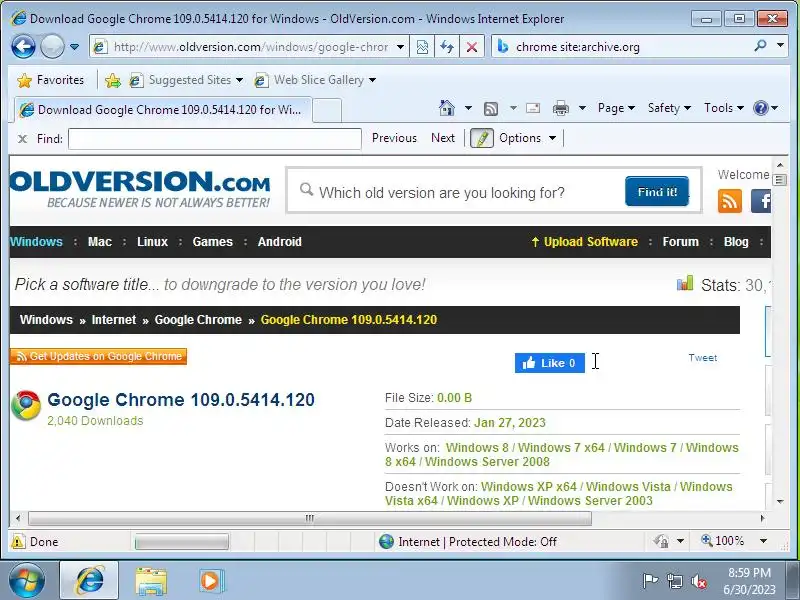Click the Find it! button
The image size is (800, 600).
[x=657, y=191]
